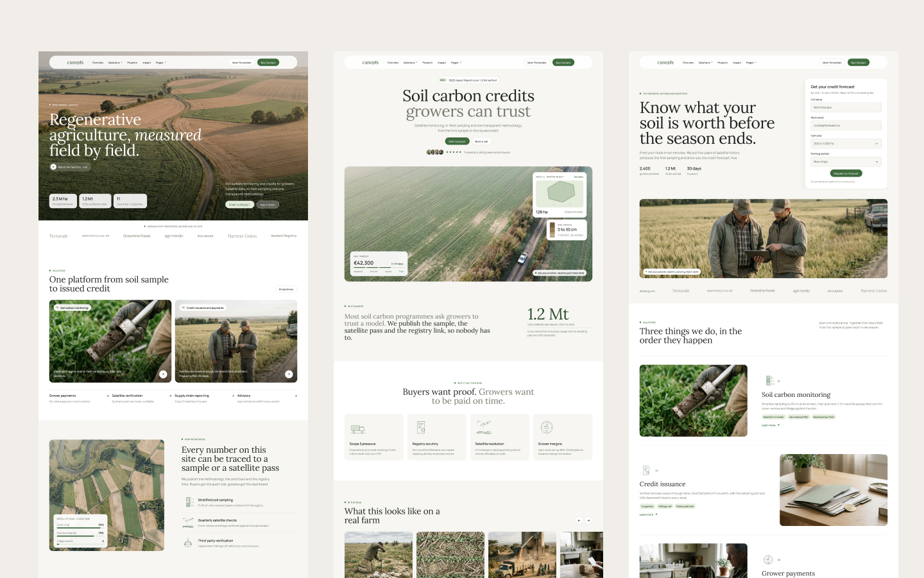Click arrow beside Supply chain reporting link
Viewport: 924px width, 578px height.
pyautogui.click(x=233, y=396)
